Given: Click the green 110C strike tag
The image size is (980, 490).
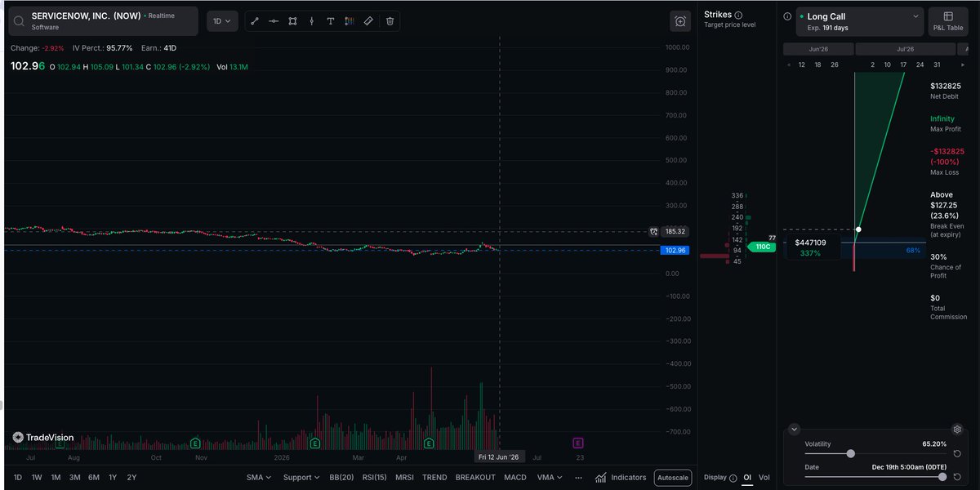Looking at the screenshot, I should (763, 247).
